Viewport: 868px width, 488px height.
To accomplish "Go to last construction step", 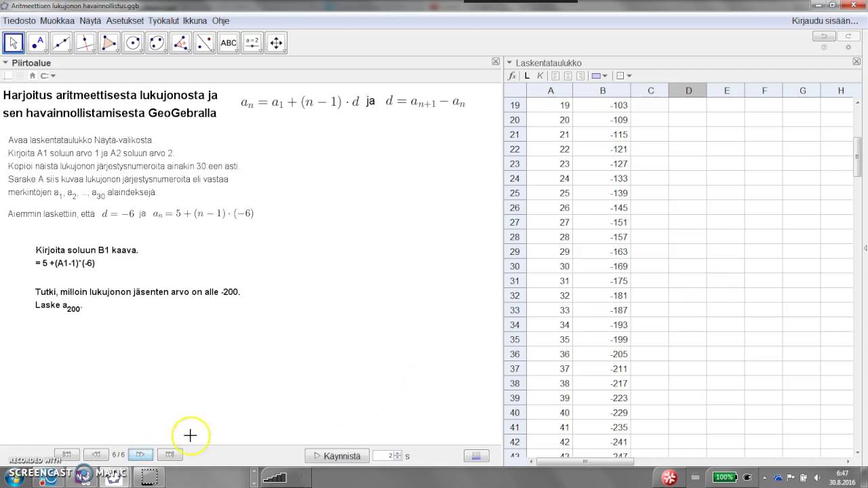I will (170, 455).
